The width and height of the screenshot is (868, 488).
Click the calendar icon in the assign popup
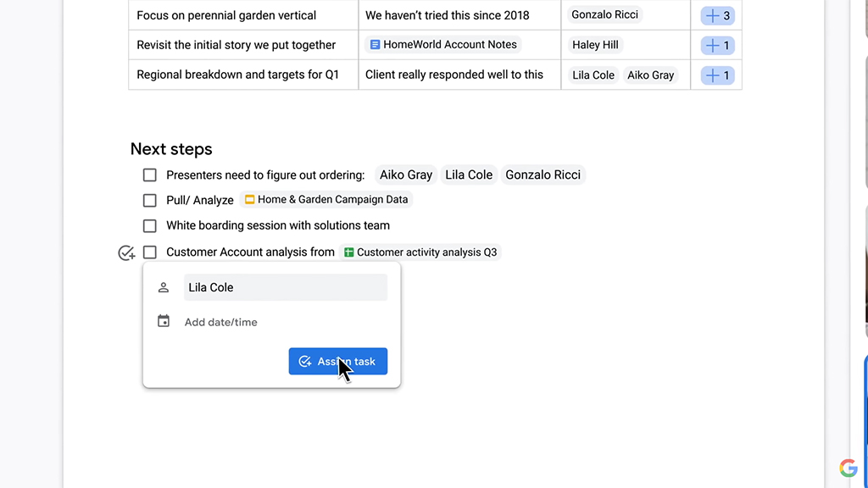tap(164, 322)
